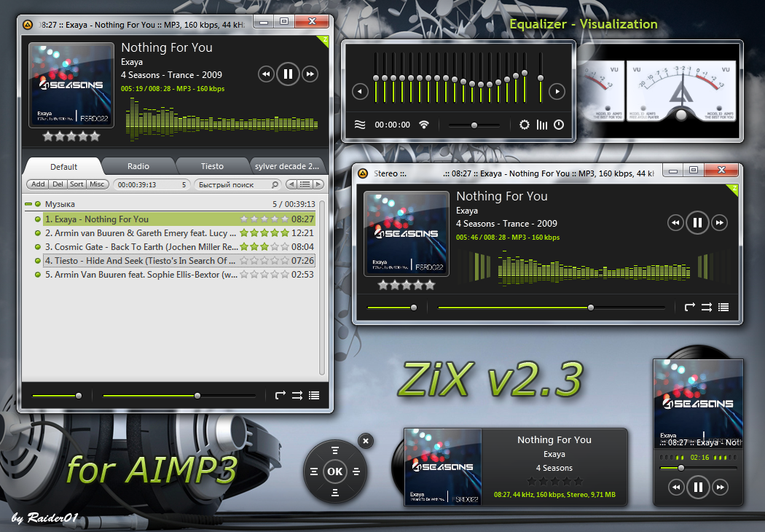
Task: Click the vertical bars icon in equalizer window
Action: click(541, 125)
